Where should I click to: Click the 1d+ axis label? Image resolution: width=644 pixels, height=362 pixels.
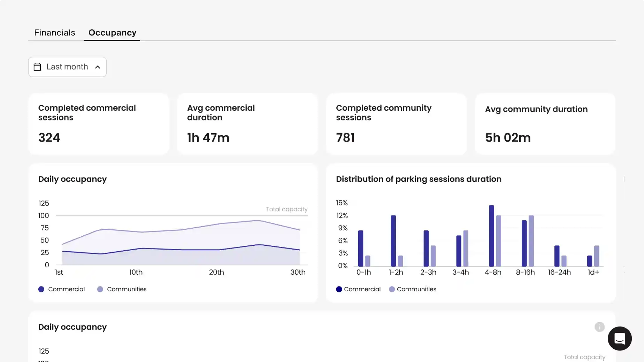coord(593,272)
